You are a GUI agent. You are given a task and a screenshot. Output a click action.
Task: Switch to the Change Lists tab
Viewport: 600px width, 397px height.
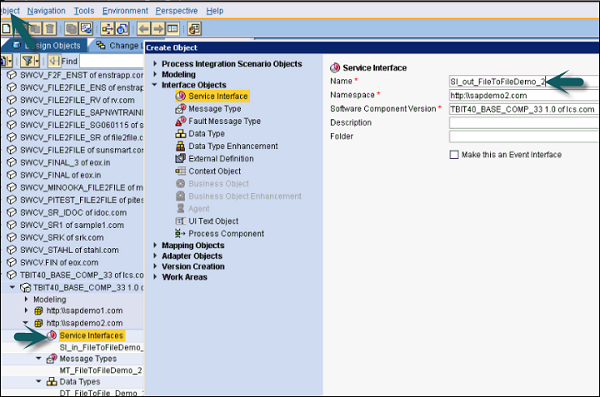(118, 46)
